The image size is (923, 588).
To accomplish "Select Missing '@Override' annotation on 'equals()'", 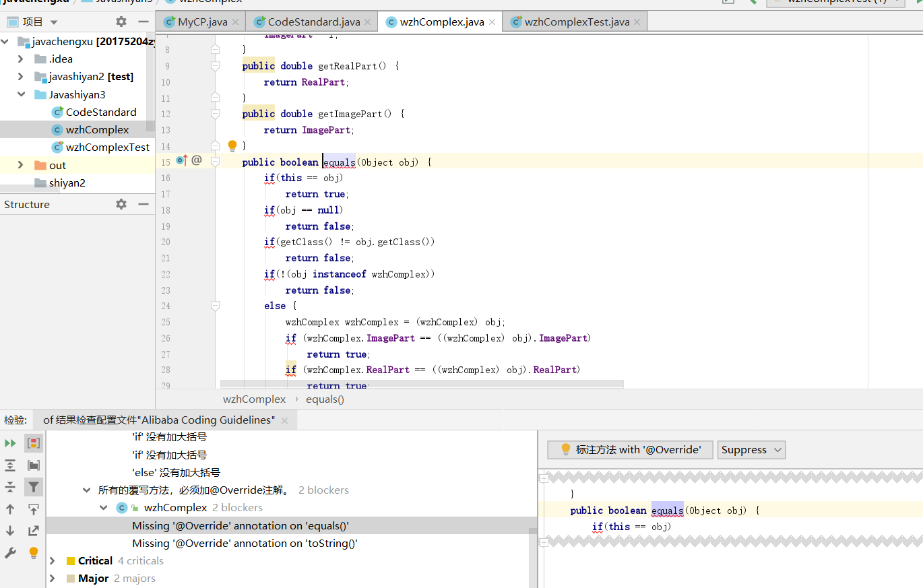I will pos(241,525).
